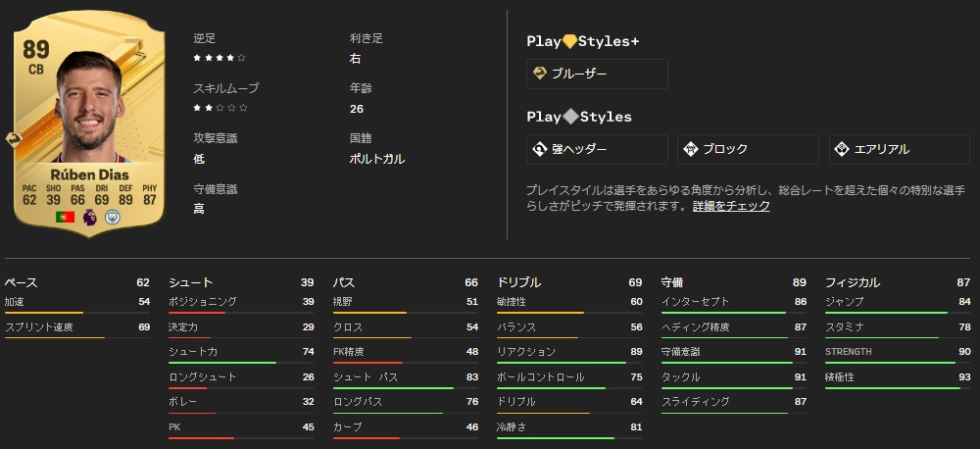980x449 pixels.
Task: Click the gold icon in PlayStyles+ heading
Action: point(569,41)
